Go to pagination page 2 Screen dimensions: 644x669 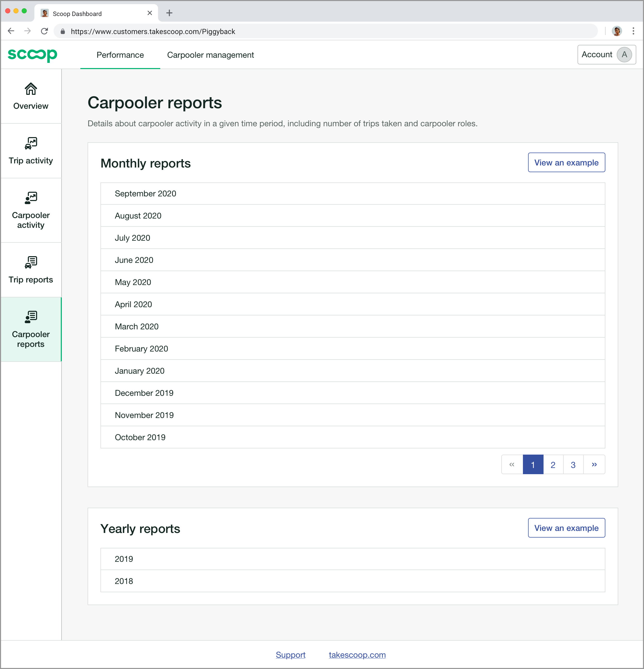(x=553, y=465)
